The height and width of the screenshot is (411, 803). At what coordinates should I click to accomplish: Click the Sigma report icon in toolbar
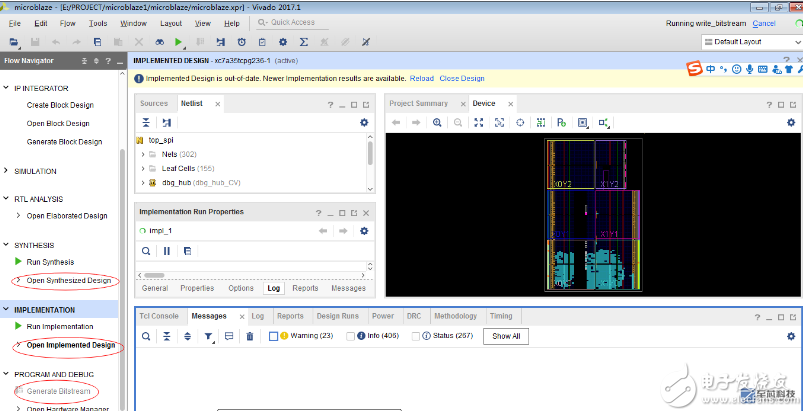(x=304, y=42)
